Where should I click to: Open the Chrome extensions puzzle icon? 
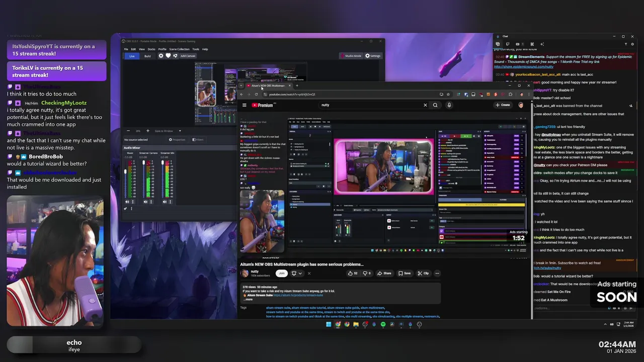coord(510,94)
